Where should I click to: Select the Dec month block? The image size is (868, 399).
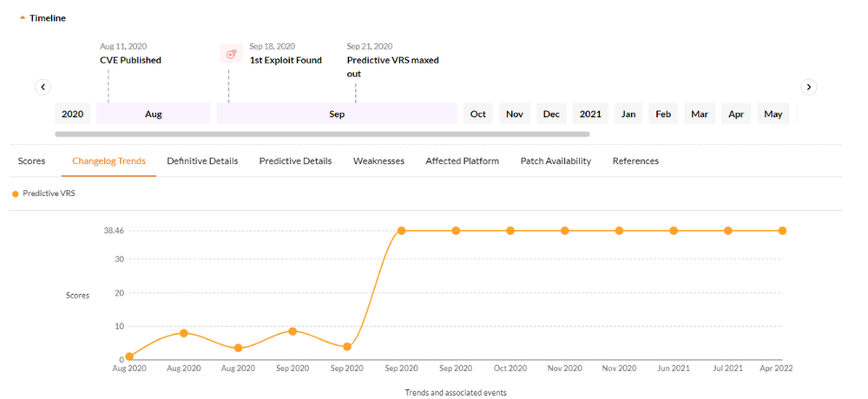(551, 114)
